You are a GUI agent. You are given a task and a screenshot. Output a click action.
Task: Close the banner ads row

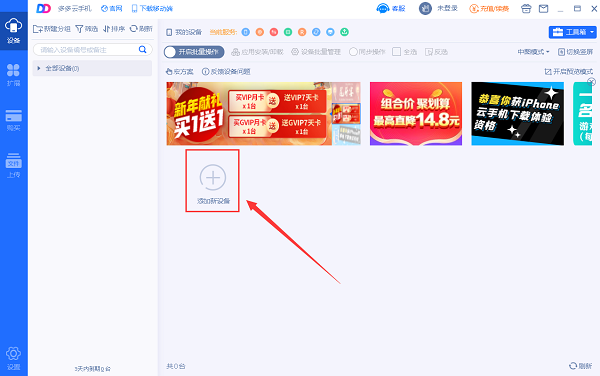pos(592,81)
